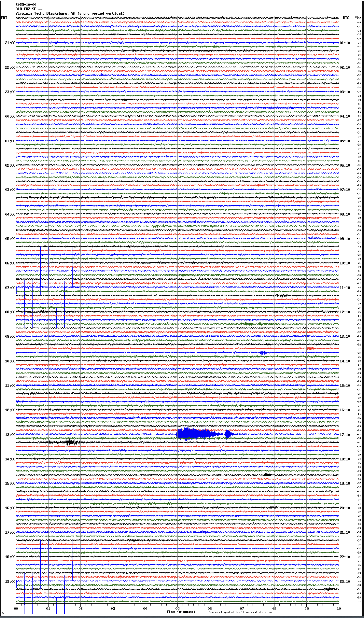This screenshot has height=618, width=364.
Task: Click the DC column header
Action: (356, 17)
